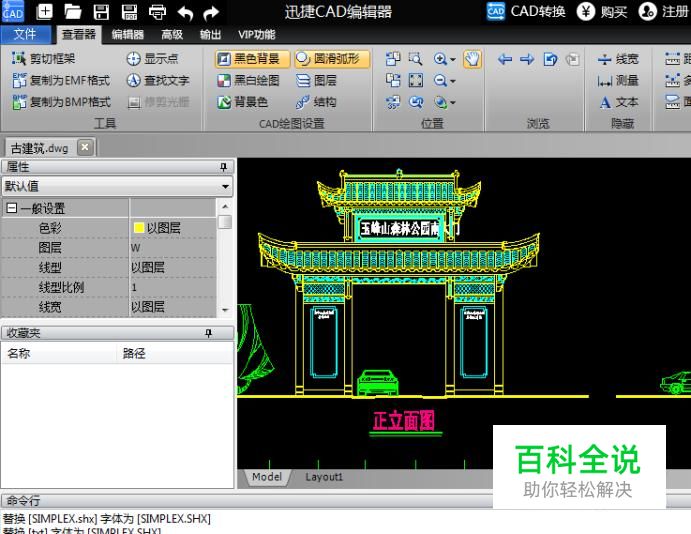Open the 默认值 dropdown in properties
691x534 pixels.
click(226, 186)
